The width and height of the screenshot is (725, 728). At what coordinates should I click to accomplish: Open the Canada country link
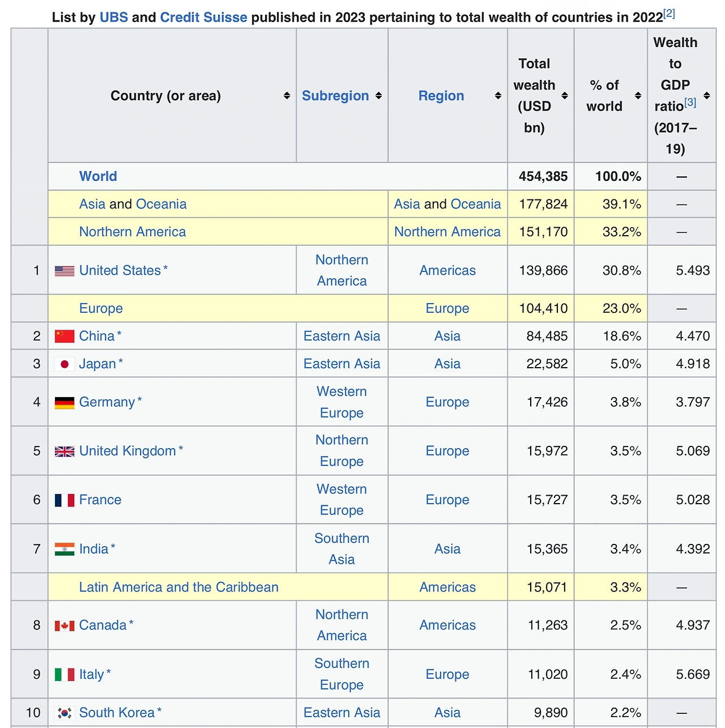[103, 625]
